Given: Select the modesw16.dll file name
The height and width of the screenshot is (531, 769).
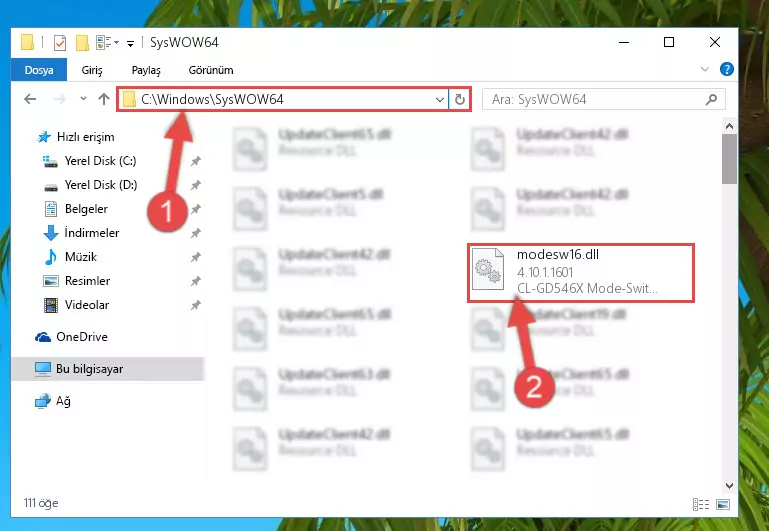Looking at the screenshot, I should [558, 254].
